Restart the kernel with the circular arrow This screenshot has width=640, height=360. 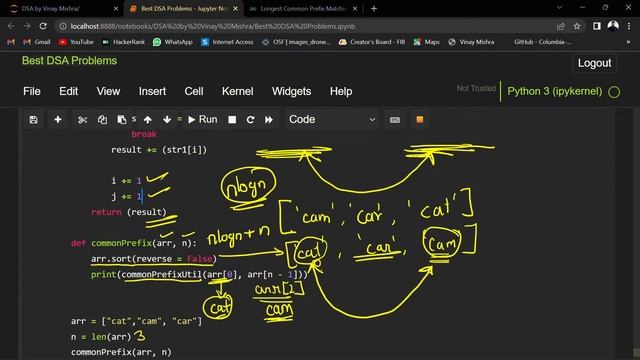tap(250, 120)
